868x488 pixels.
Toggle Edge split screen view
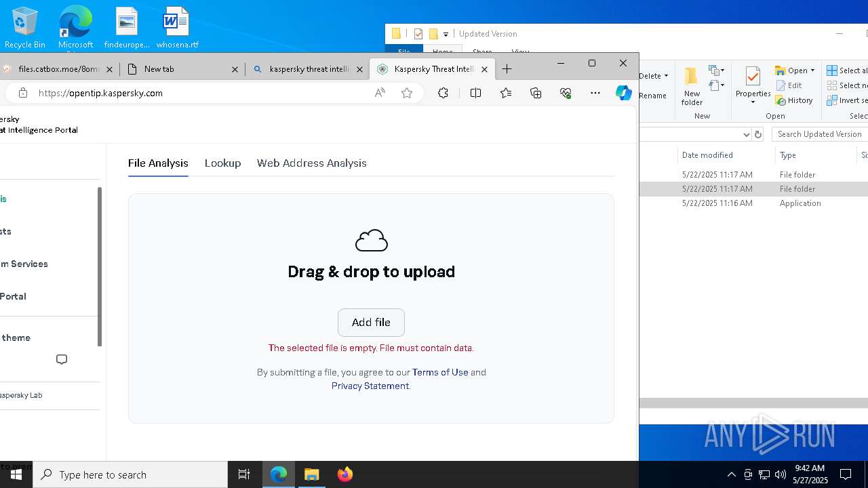(x=475, y=93)
